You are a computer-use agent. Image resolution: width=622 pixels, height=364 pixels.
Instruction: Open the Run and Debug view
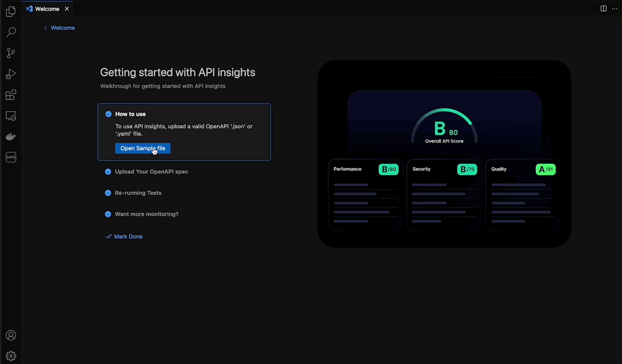tap(10, 74)
